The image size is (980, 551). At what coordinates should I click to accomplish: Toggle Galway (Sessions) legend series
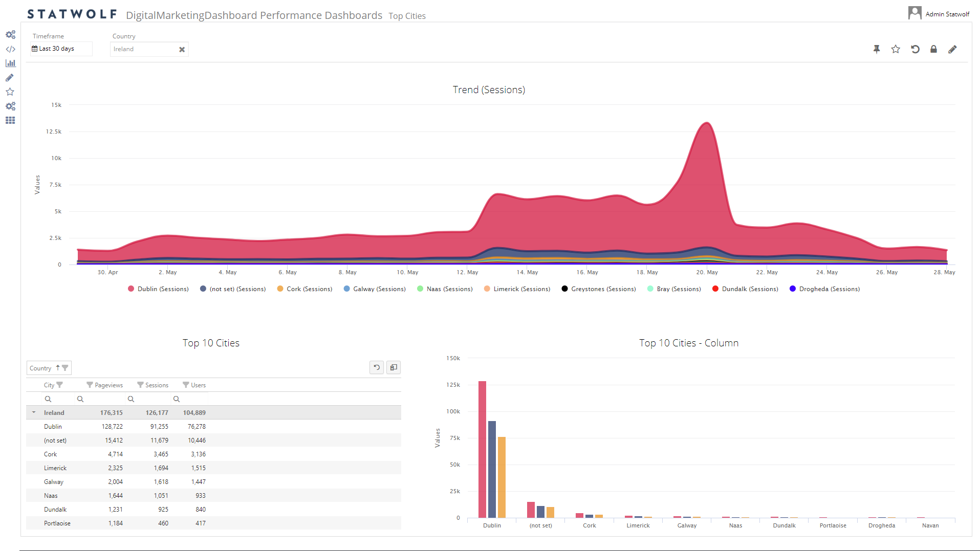click(375, 289)
